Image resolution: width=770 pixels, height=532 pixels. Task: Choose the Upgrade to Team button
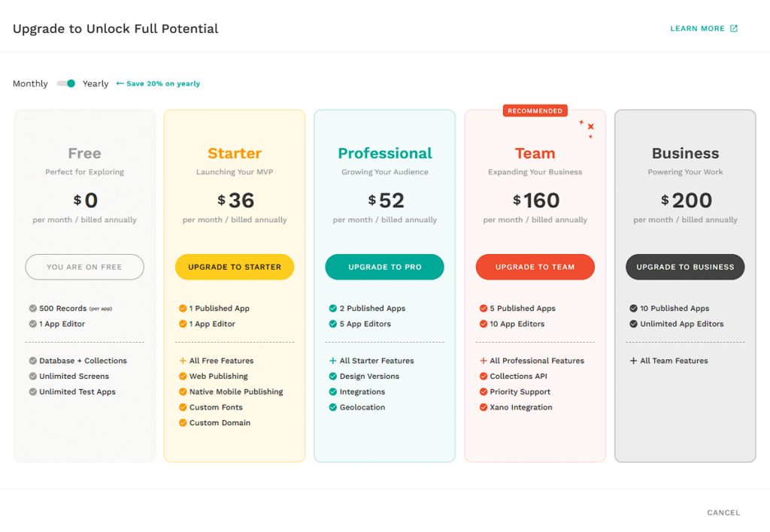(x=535, y=267)
